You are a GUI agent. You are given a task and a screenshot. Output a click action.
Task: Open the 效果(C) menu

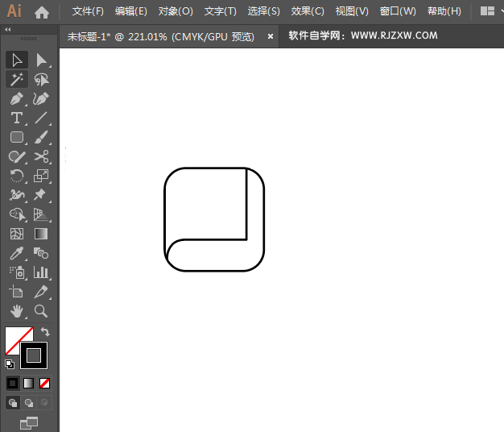[308, 11]
